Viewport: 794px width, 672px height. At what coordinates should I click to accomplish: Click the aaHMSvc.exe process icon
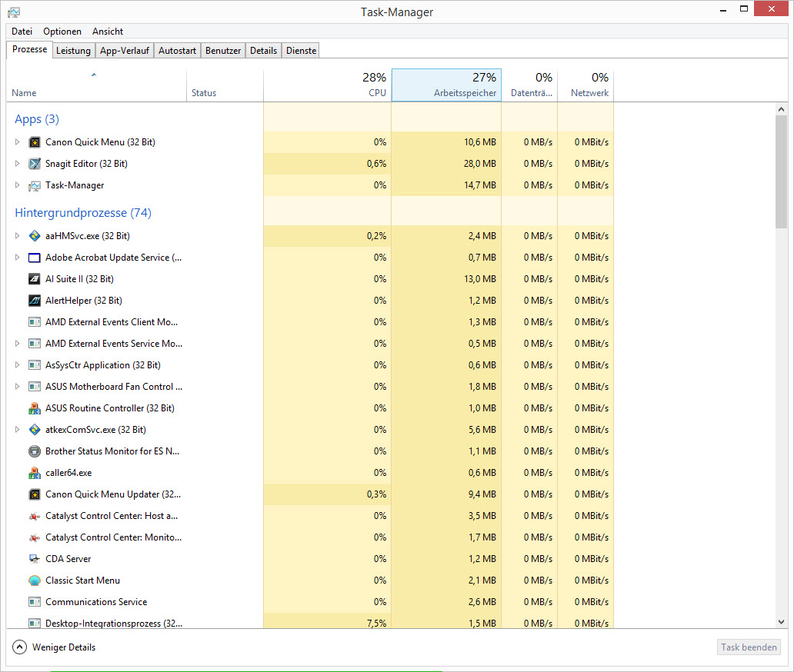point(35,236)
